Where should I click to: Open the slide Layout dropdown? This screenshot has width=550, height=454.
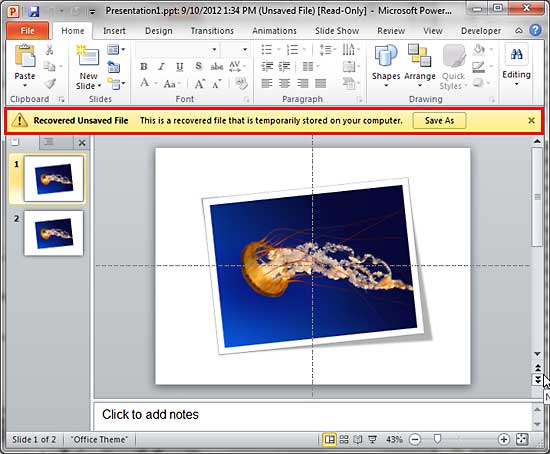click(x=116, y=49)
